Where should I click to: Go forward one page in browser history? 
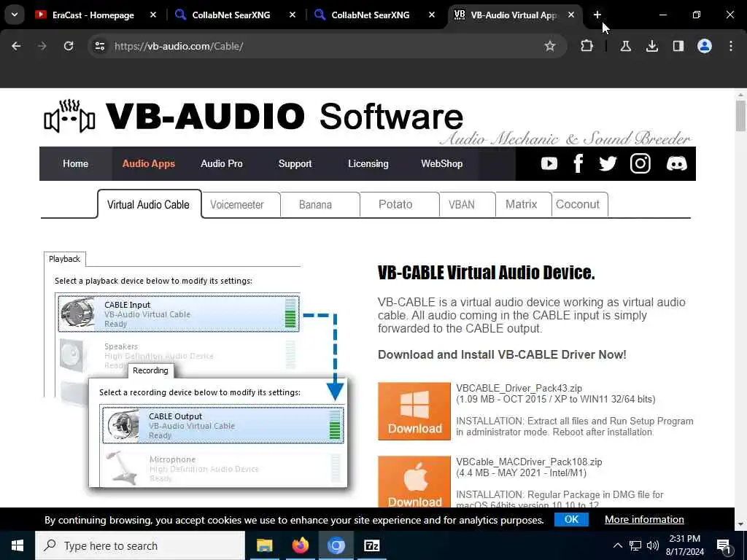coord(42,46)
